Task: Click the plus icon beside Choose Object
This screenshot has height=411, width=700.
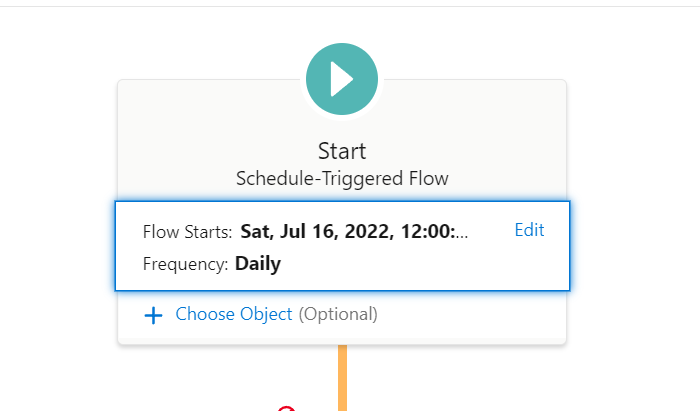Action: click(153, 315)
